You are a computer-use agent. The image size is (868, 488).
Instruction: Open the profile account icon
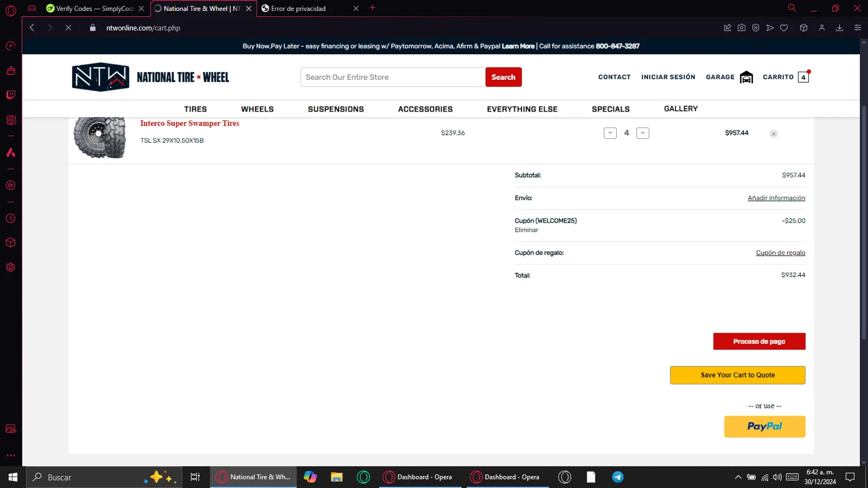pyautogui.click(x=822, y=28)
